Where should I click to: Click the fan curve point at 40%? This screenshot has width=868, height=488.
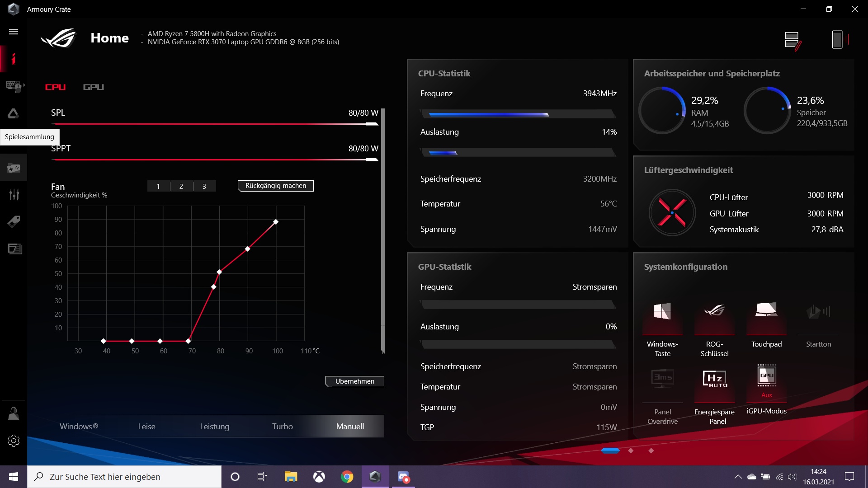coord(214,287)
